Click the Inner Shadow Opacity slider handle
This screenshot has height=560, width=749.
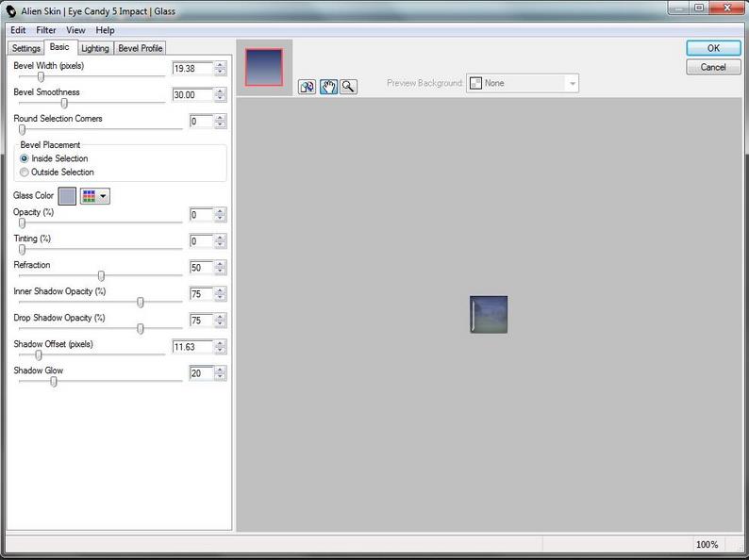click(141, 303)
